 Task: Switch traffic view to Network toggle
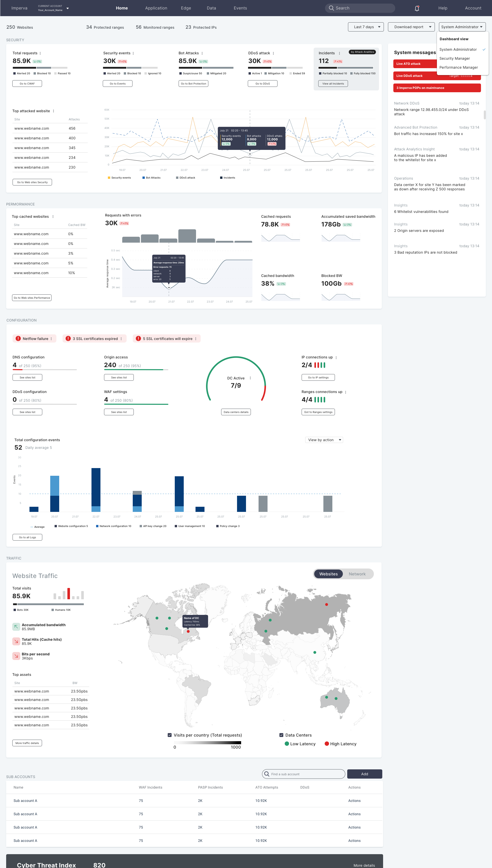tap(357, 574)
